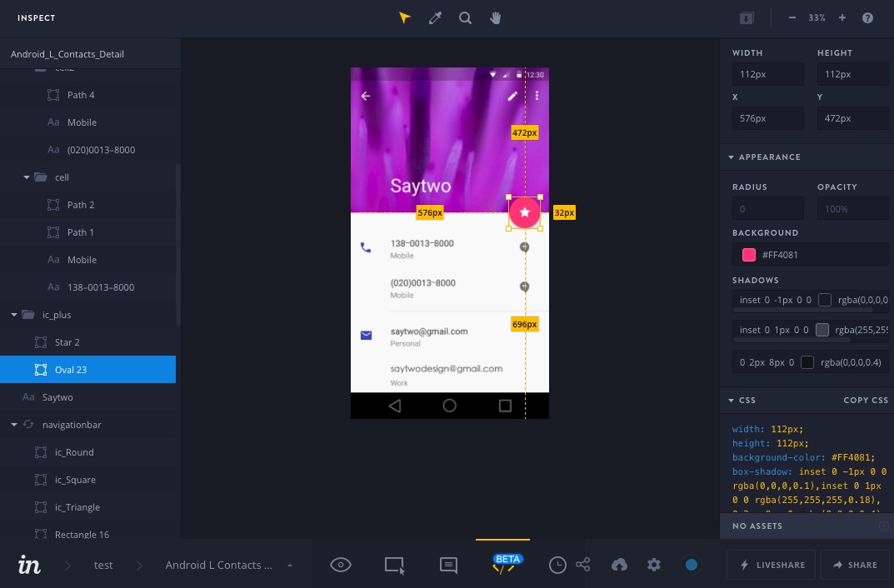
Task: Click the share nodes icon
Action: pyautogui.click(x=582, y=565)
